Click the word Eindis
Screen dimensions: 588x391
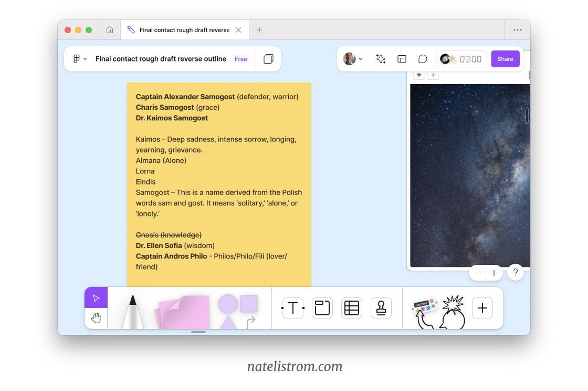(145, 182)
